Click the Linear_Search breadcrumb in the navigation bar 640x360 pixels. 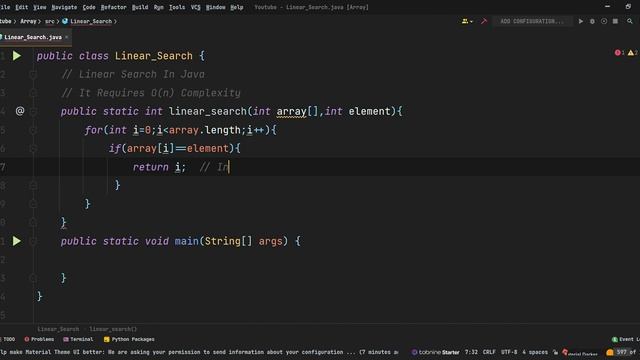(x=87, y=21)
